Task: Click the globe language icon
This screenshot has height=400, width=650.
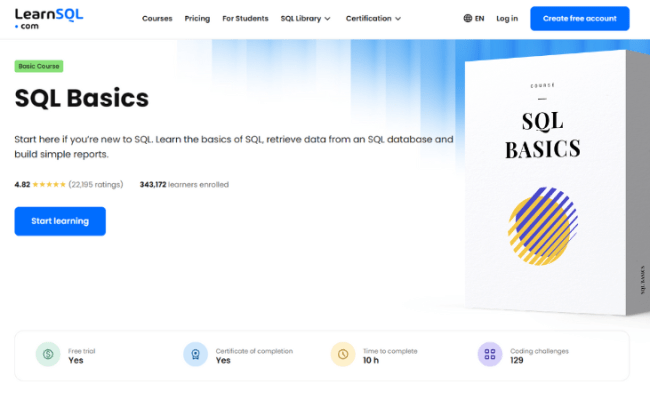Action: coord(468,18)
